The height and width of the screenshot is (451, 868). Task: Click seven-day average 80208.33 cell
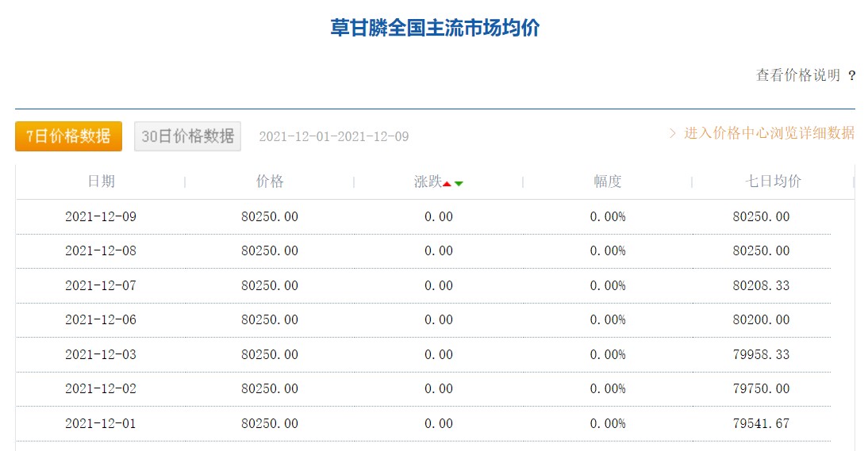[761, 286]
